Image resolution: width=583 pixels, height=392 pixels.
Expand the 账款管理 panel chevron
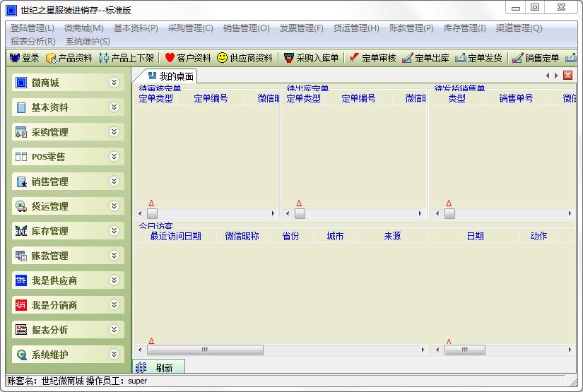click(x=114, y=255)
